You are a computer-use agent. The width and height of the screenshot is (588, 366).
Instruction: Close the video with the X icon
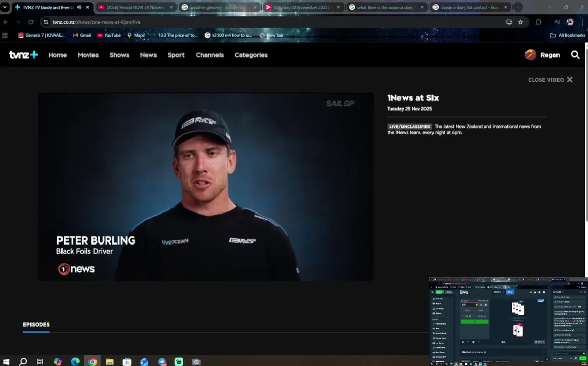click(x=570, y=80)
